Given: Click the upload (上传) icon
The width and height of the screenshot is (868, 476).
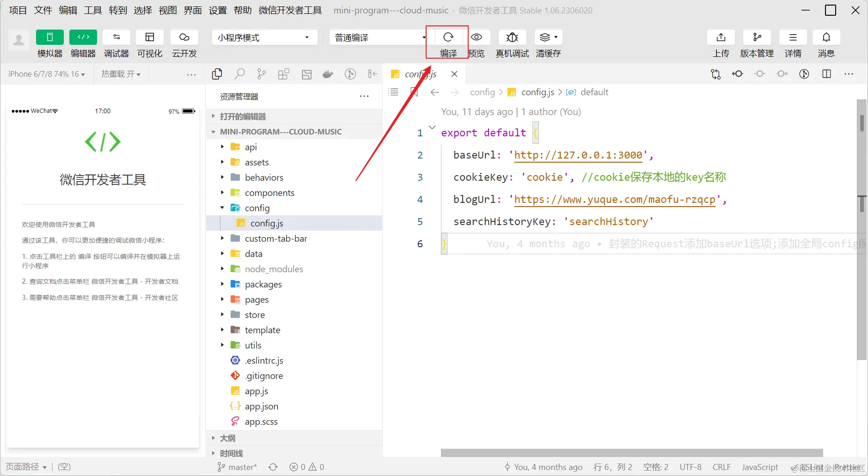Looking at the screenshot, I should 721,37.
